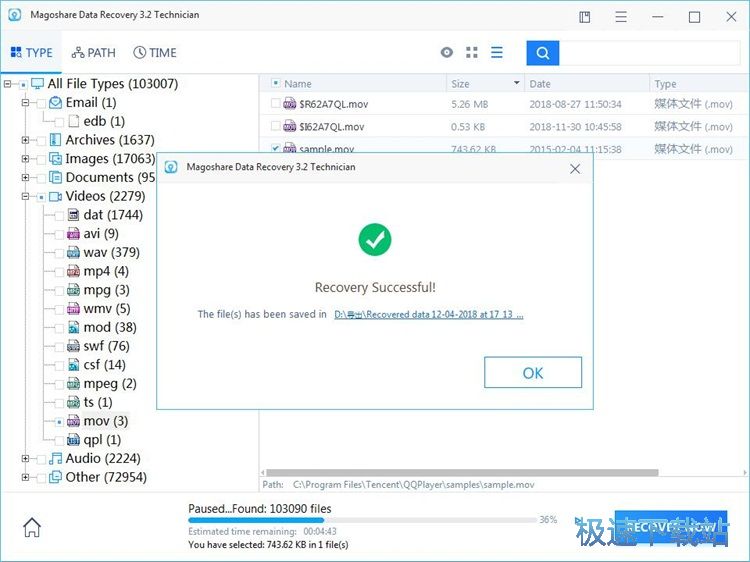Select the Videos category icon

tap(55, 196)
